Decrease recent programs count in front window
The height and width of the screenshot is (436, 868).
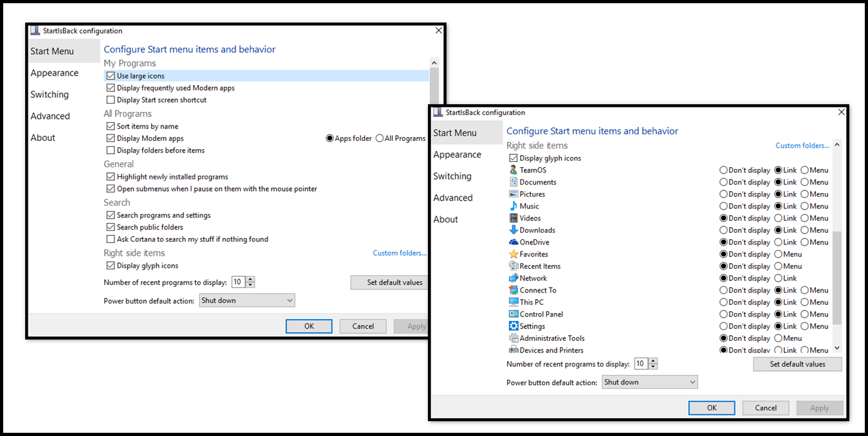pyautogui.click(x=653, y=367)
